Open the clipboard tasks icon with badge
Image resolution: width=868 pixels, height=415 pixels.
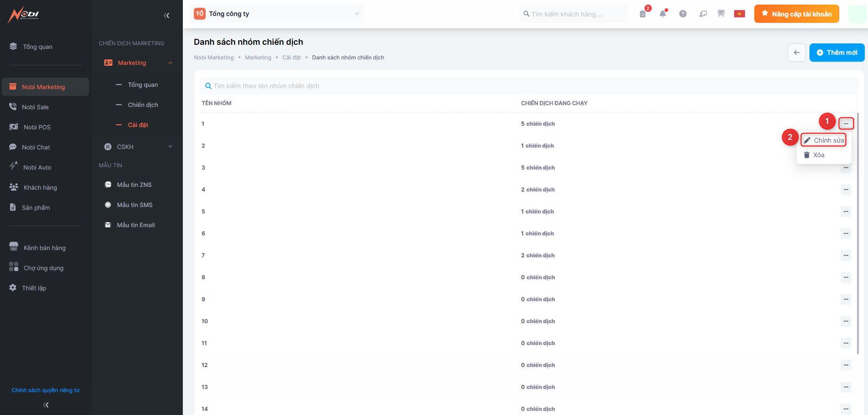(643, 14)
